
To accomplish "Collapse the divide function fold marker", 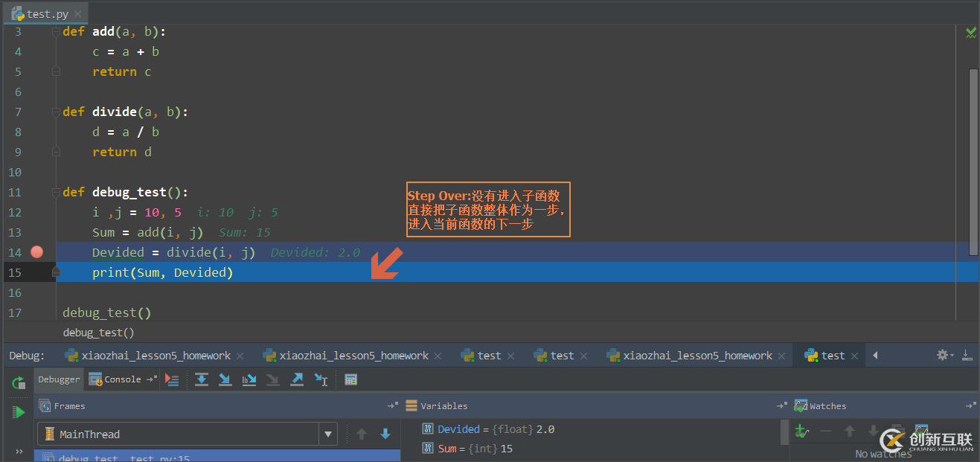I will [x=56, y=112].
